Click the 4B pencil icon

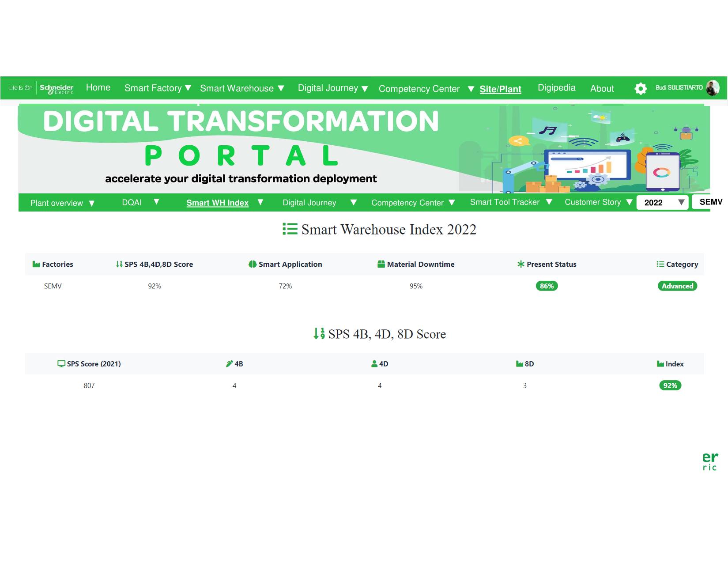[x=229, y=364]
